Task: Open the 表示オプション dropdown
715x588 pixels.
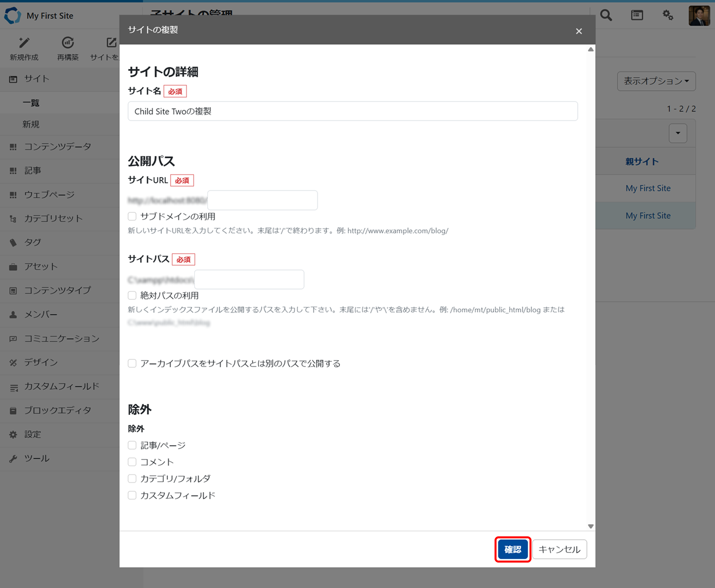Action: coord(656,81)
